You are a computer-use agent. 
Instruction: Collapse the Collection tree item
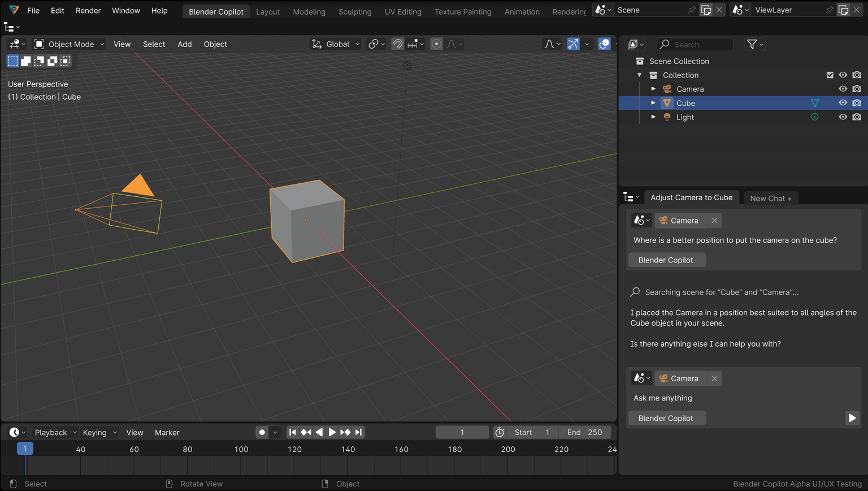pyautogui.click(x=640, y=75)
